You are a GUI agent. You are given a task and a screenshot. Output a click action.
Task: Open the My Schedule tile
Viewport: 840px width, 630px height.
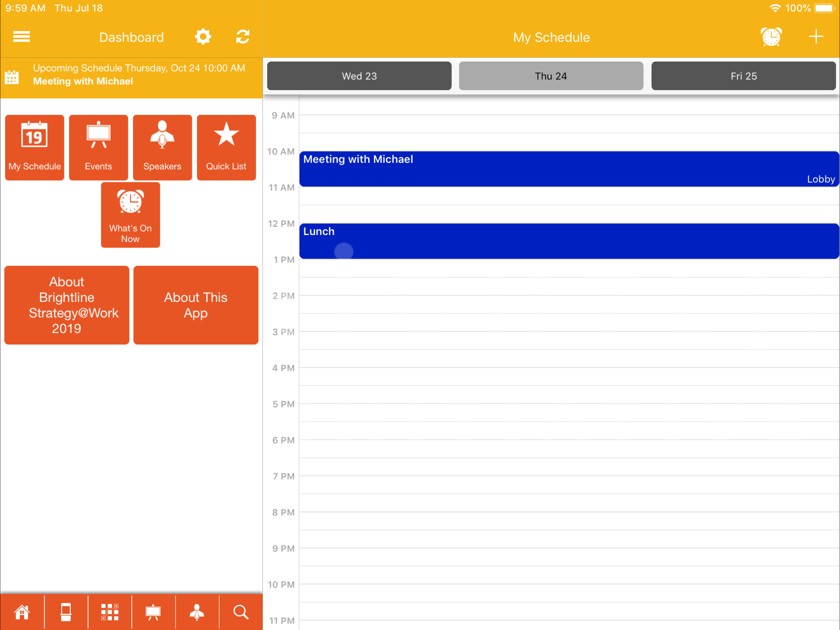pos(34,147)
